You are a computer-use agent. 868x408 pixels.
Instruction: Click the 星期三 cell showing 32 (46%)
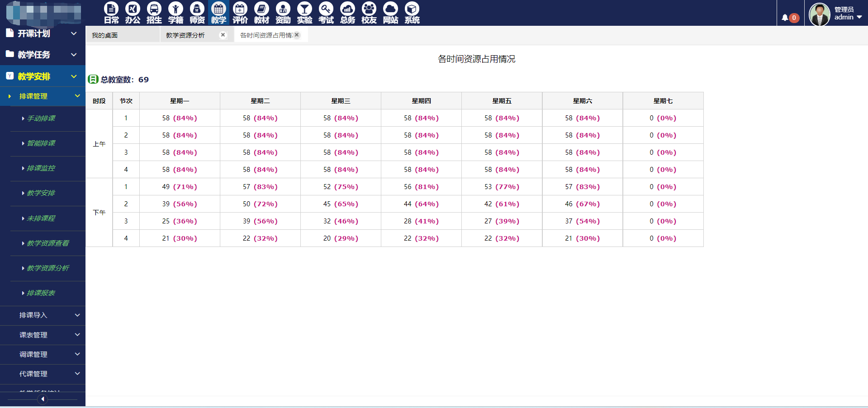(341, 221)
